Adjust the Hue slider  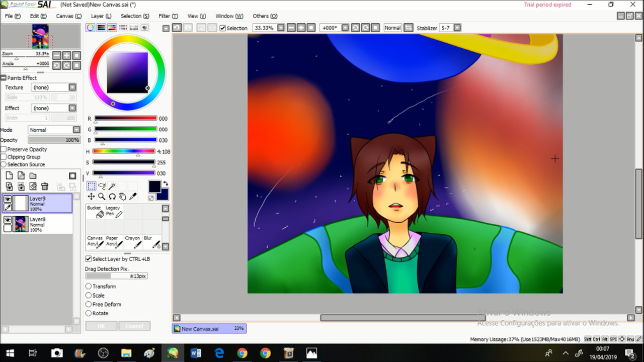pyautogui.click(x=124, y=151)
